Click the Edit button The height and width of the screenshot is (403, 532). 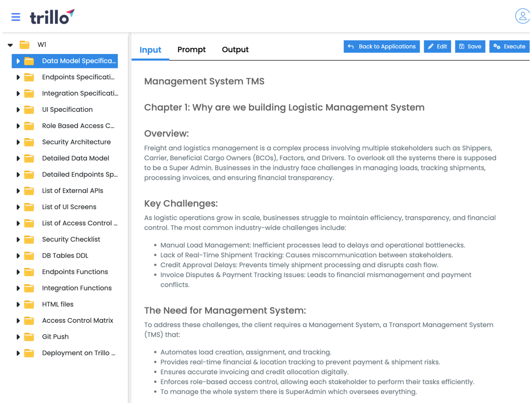[437, 46]
